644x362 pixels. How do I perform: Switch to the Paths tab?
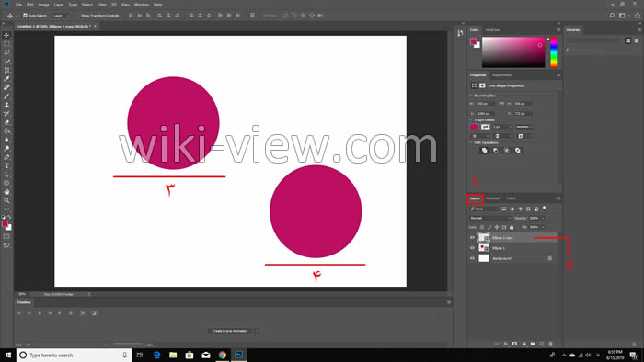(x=511, y=198)
